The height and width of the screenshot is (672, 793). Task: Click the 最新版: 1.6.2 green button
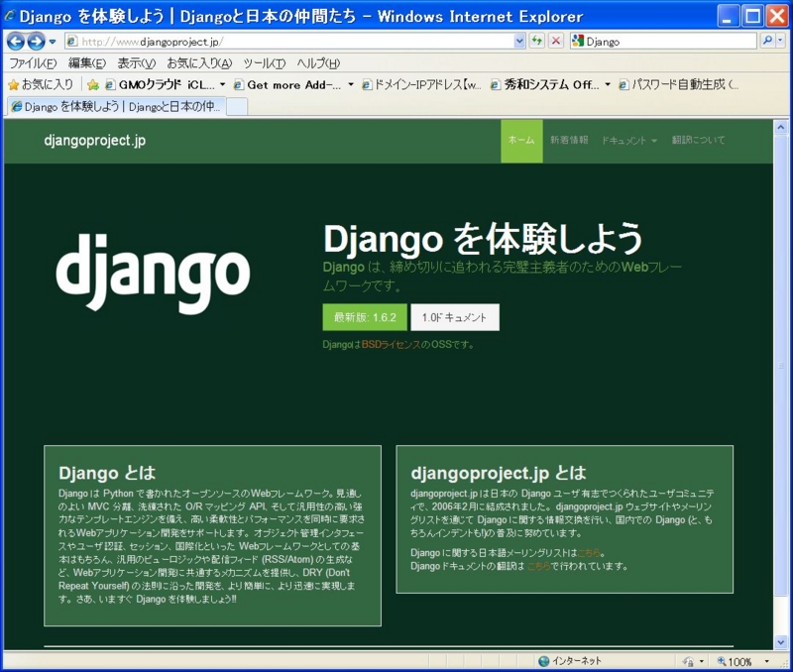click(365, 317)
